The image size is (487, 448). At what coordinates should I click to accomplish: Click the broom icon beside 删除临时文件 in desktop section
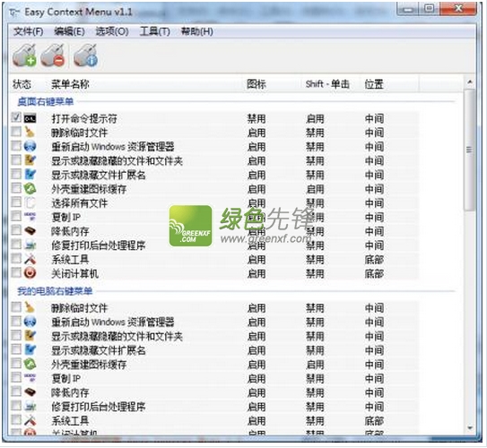[30, 133]
